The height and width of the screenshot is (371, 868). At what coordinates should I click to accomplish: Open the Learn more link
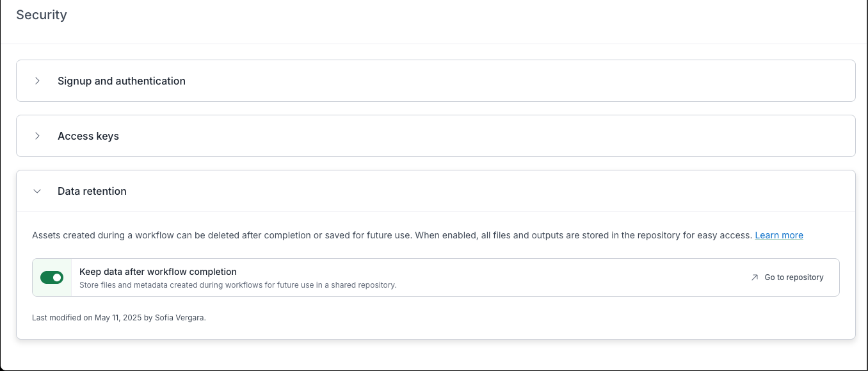click(x=778, y=235)
